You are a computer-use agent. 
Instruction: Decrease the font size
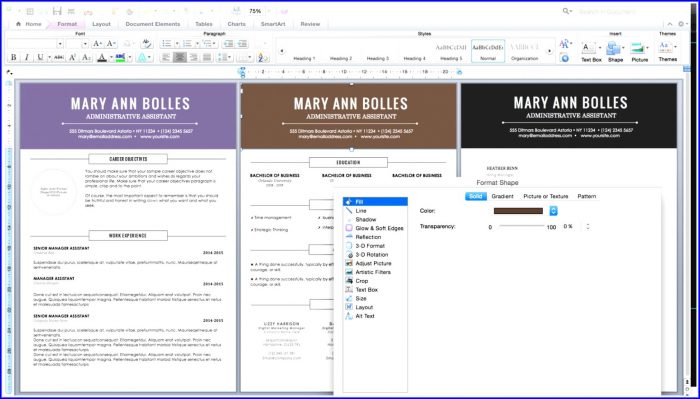click(x=111, y=44)
